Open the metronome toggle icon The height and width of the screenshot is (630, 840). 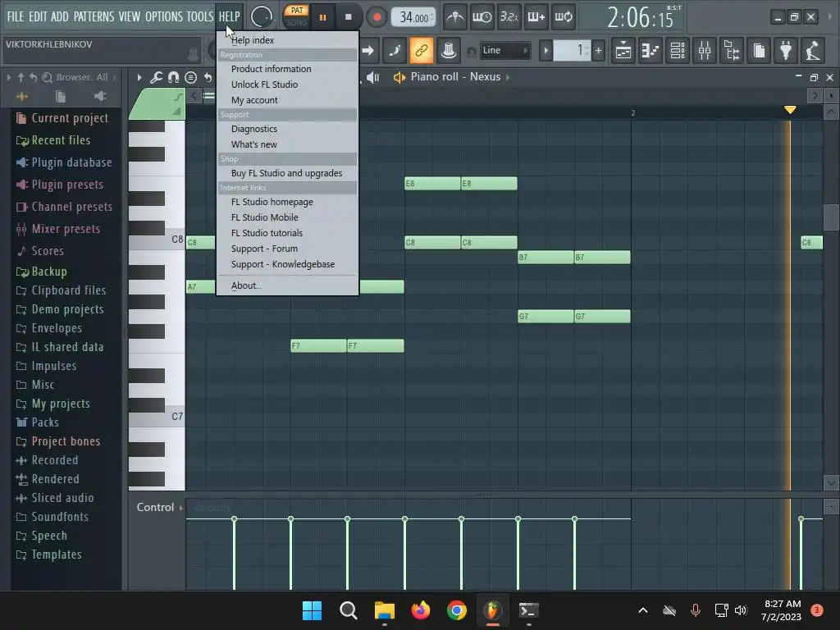click(455, 17)
